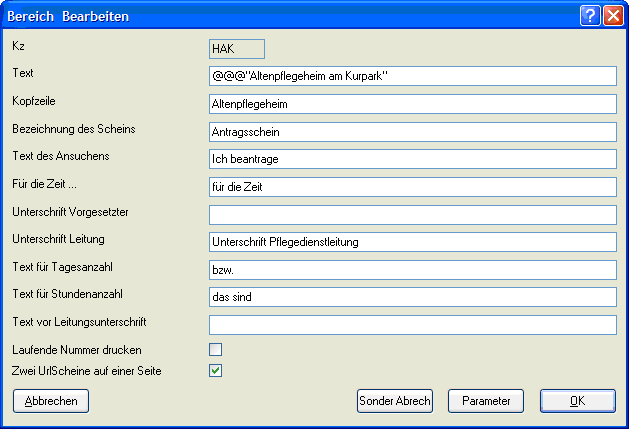Click the Kz field containing HAK

tap(236, 48)
